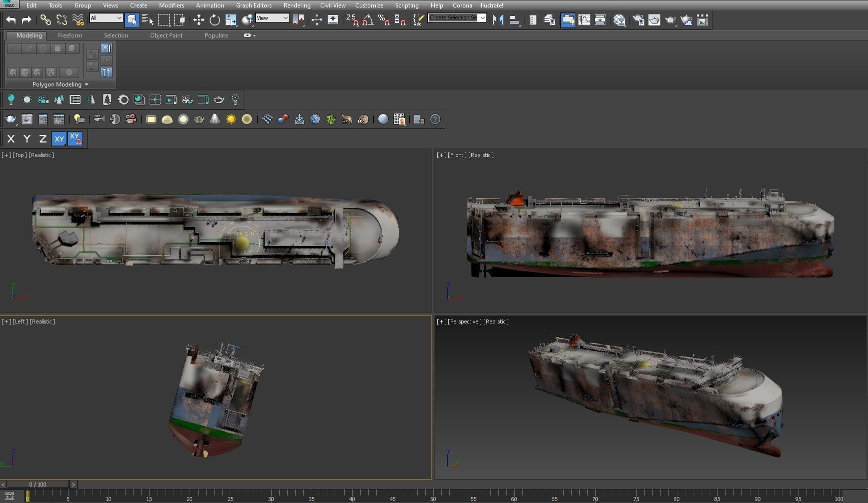Open the Rendering menu
Image resolution: width=868 pixels, height=503 pixels.
point(297,5)
